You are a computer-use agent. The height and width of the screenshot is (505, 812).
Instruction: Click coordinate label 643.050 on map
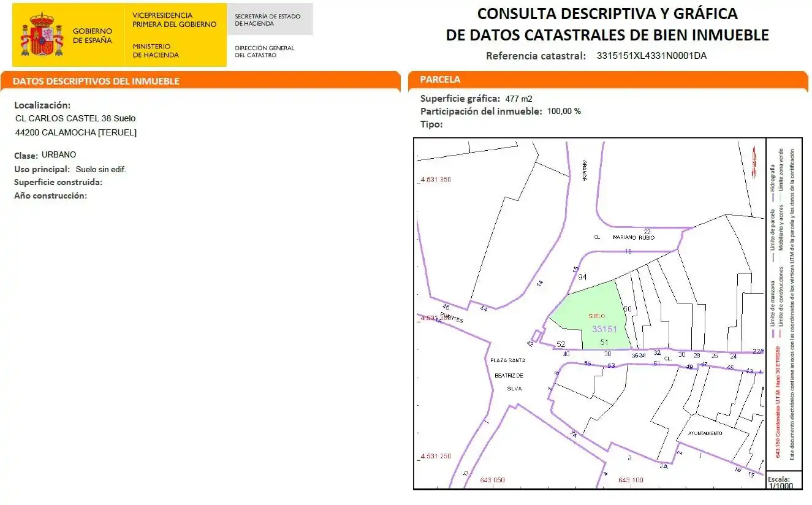point(492,480)
